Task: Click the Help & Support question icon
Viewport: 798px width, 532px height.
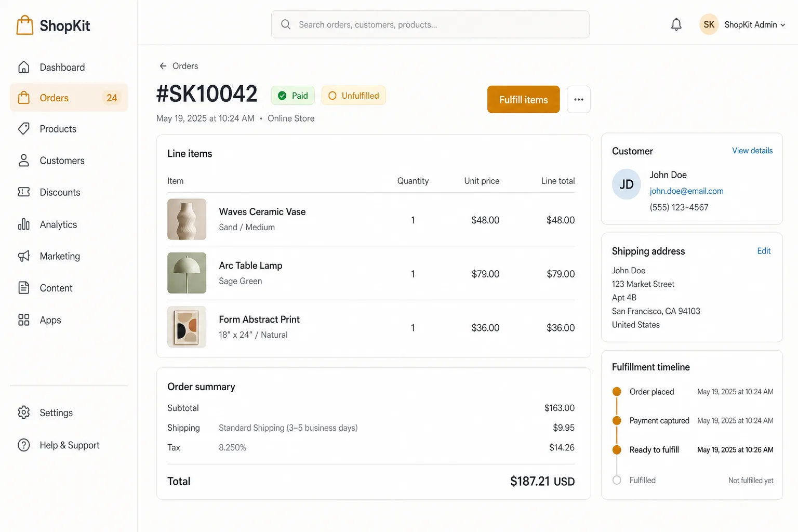Action: 24,445
